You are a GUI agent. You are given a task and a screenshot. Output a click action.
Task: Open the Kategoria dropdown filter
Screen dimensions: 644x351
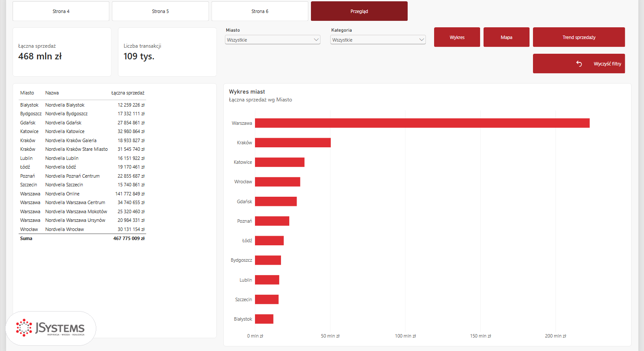[x=378, y=40]
